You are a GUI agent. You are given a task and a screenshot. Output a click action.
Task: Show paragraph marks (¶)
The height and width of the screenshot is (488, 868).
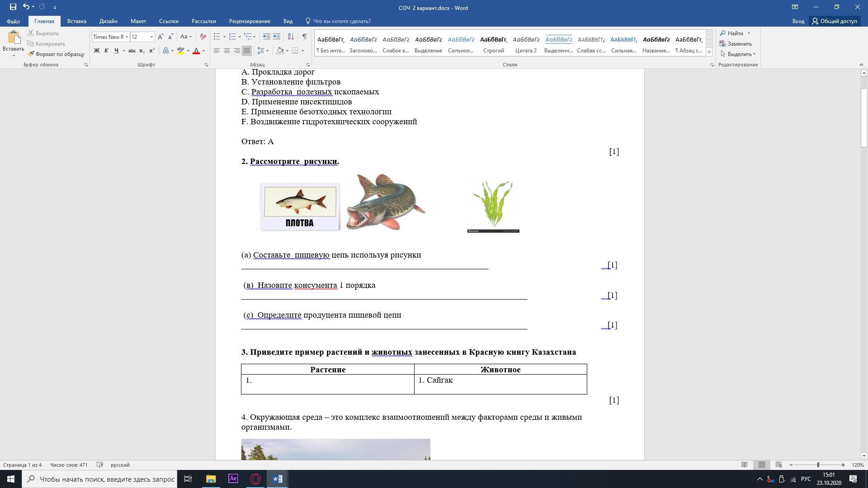click(x=305, y=37)
